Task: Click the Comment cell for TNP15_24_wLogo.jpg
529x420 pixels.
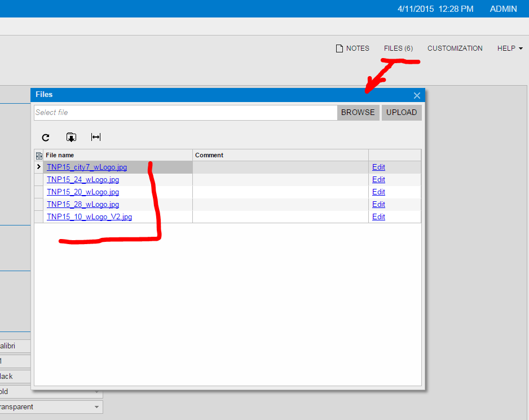Action: click(x=280, y=179)
